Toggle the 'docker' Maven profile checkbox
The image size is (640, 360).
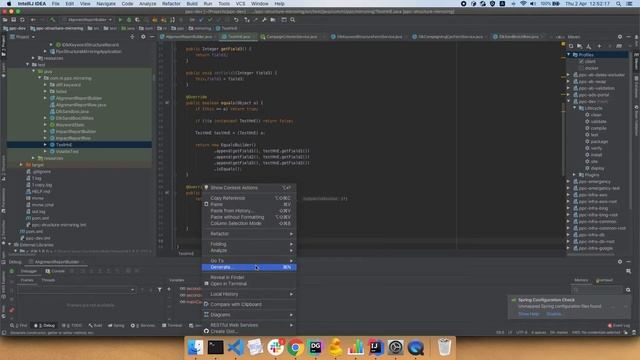pyautogui.click(x=581, y=68)
